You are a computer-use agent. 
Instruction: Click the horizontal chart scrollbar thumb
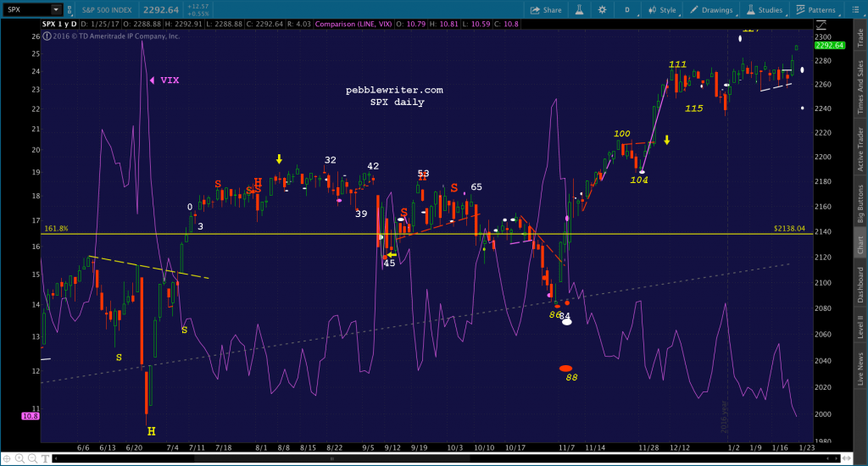(332, 458)
